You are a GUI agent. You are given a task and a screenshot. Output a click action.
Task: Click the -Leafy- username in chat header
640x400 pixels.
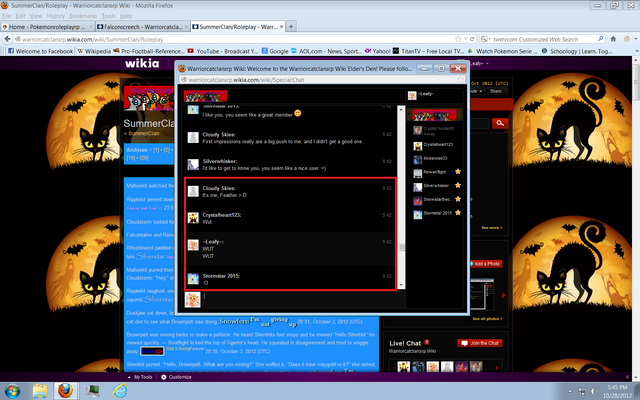click(x=426, y=94)
